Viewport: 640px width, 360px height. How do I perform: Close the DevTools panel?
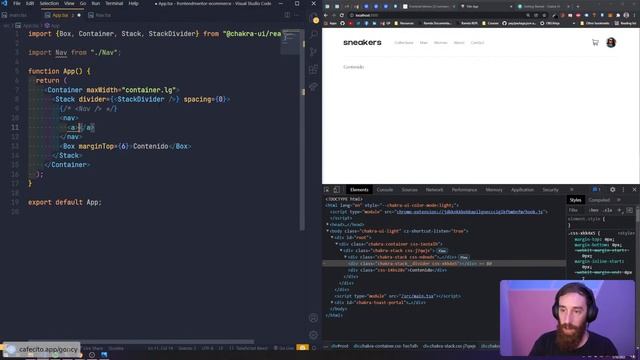pos(634,190)
